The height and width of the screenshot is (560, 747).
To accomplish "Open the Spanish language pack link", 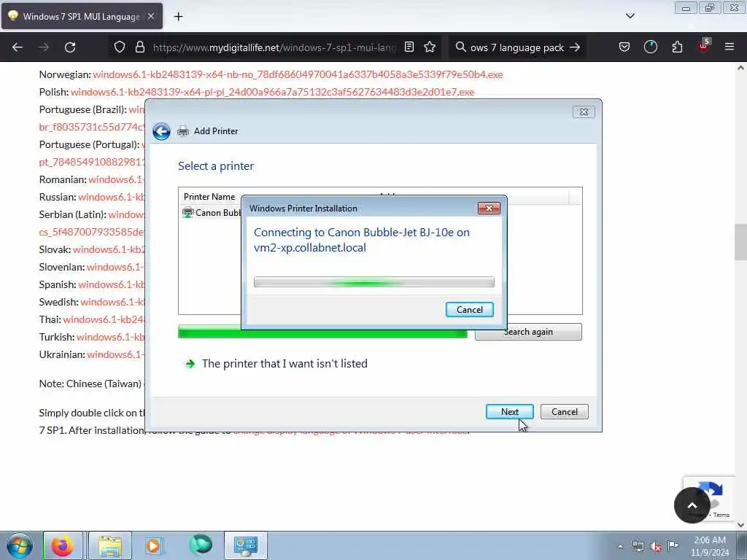I will (111, 285).
